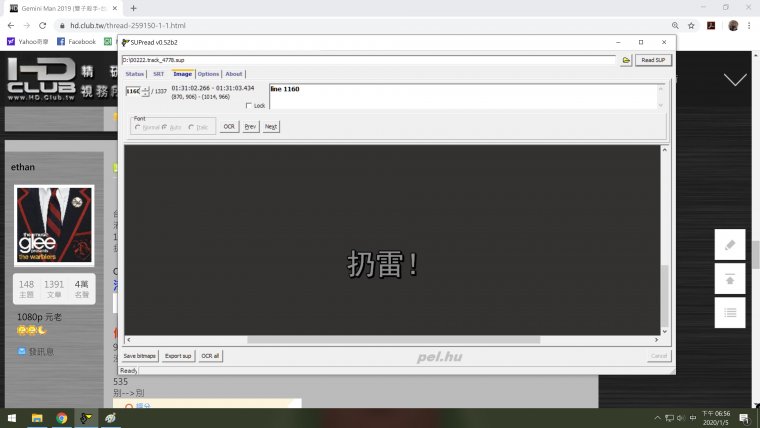Step the subtitle line number spinner
Screen dimensions: 760x428
point(145,91)
